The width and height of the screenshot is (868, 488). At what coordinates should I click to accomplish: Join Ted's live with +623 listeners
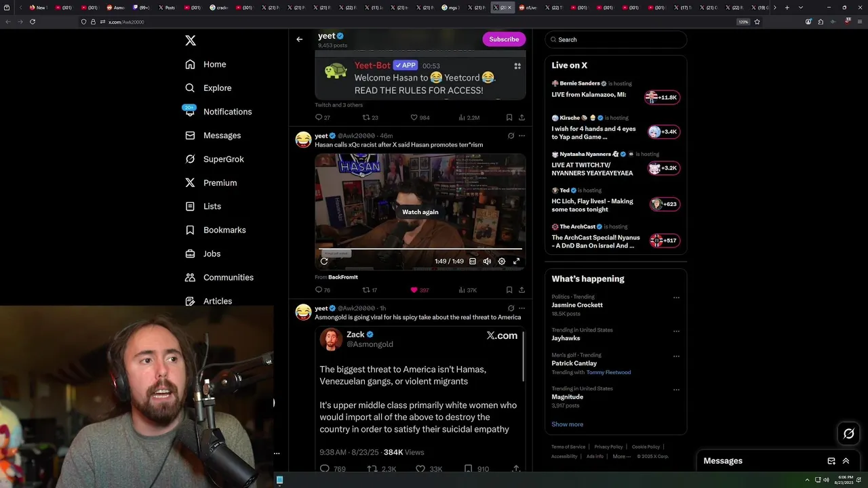(665, 204)
